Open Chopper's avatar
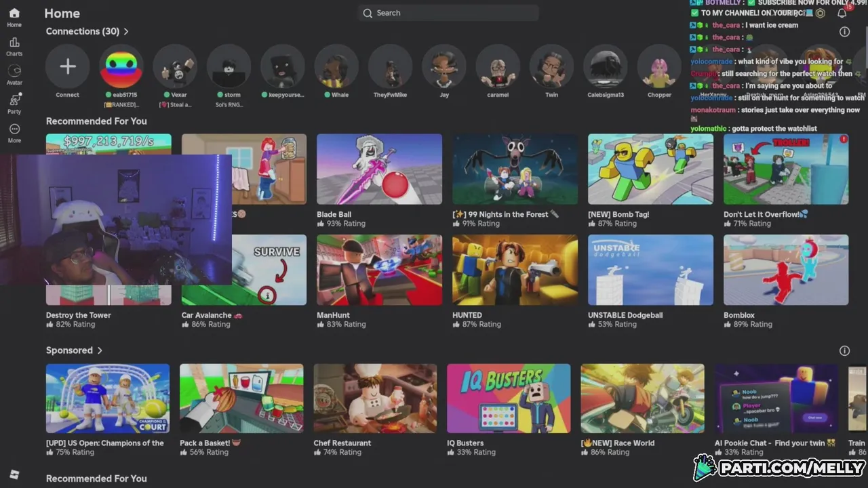 [x=659, y=66]
